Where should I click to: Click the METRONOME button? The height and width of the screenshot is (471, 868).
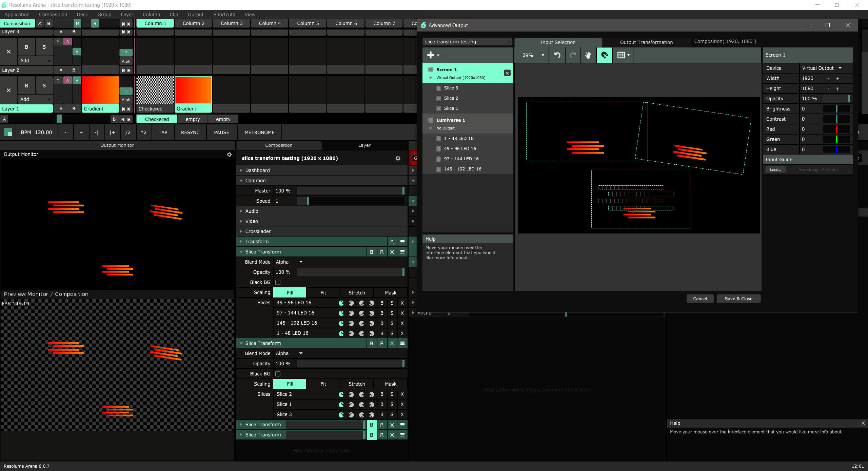coord(259,132)
